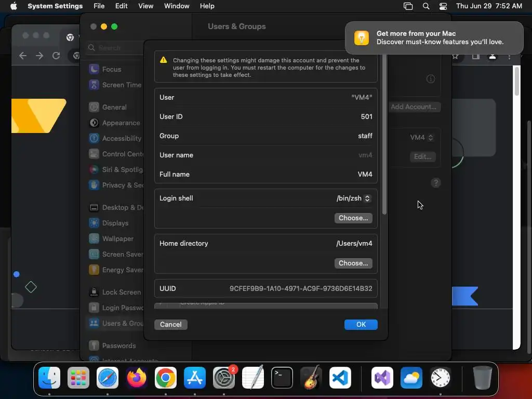532x399 pixels.
Task: Open the VM4 popup in Users & Groups
Action: [421, 137]
